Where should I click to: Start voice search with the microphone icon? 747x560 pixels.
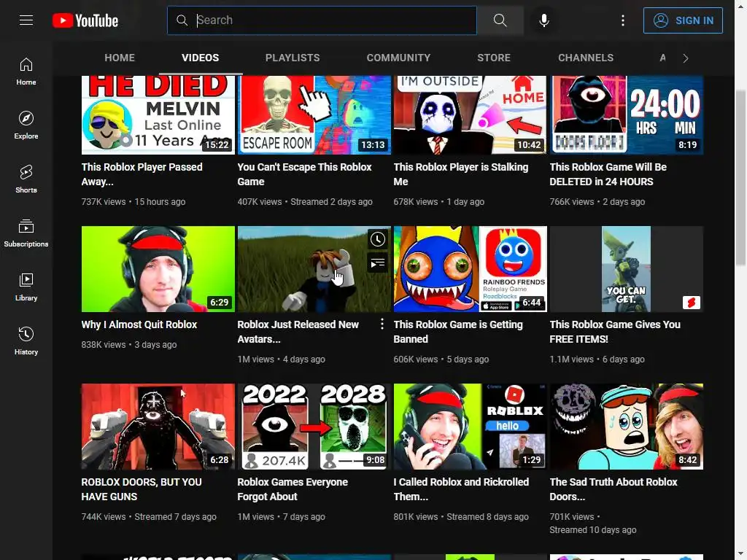pyautogui.click(x=544, y=20)
